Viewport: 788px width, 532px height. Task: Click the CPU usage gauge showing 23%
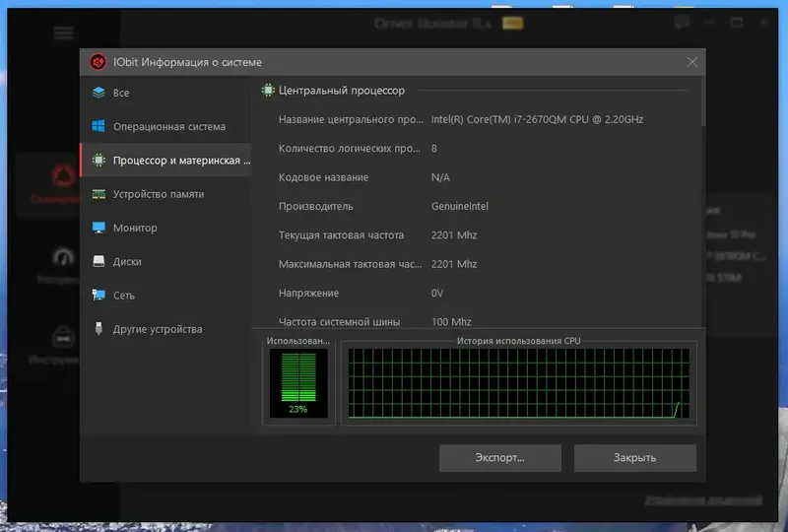298,383
